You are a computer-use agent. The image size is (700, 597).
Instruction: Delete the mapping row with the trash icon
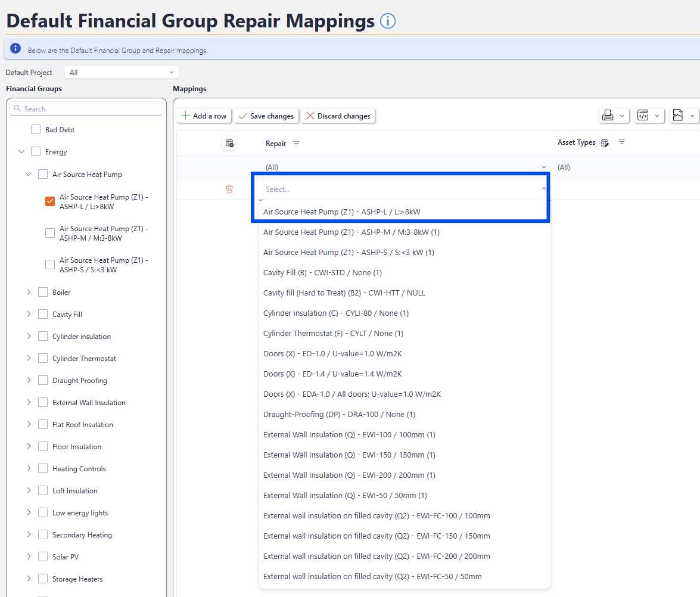229,189
